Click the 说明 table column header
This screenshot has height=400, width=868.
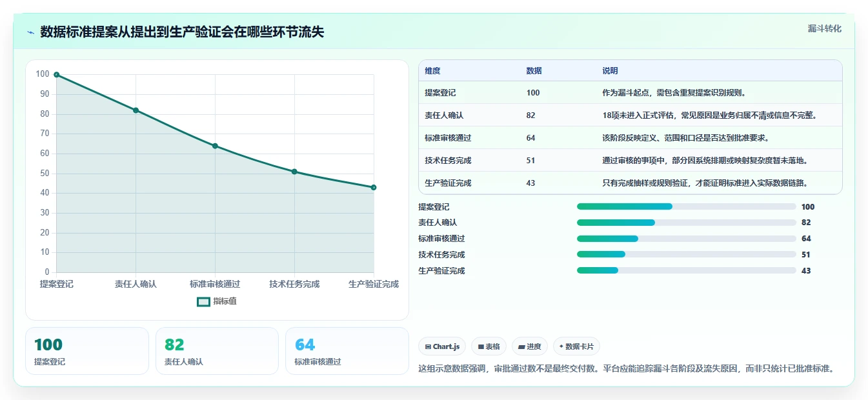coord(610,71)
